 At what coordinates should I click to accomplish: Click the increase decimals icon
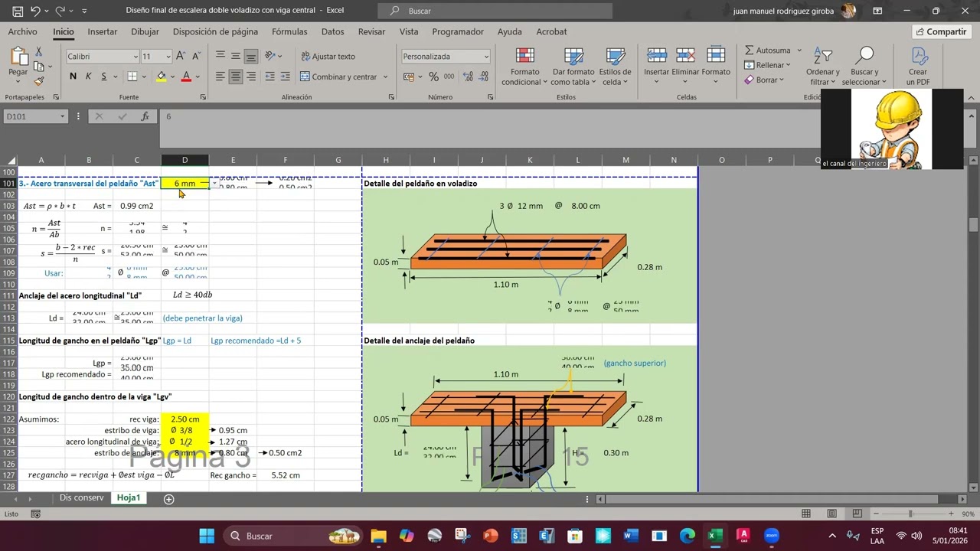pos(468,77)
